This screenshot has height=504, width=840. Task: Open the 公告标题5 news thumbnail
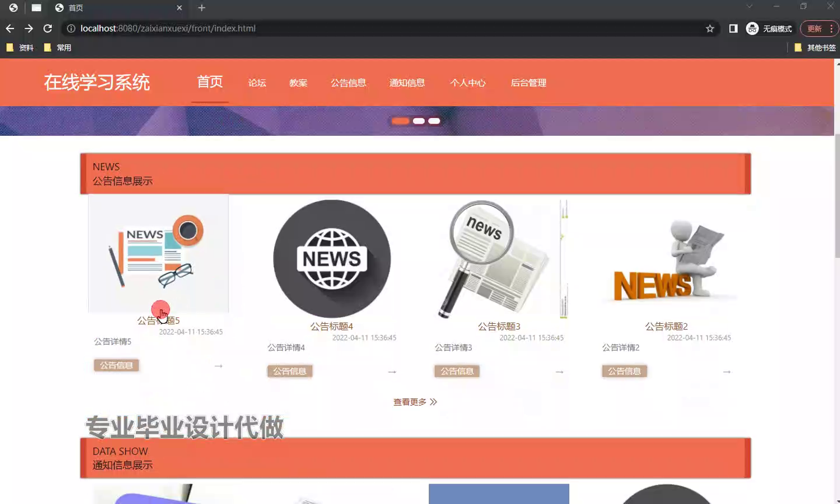coord(158,254)
